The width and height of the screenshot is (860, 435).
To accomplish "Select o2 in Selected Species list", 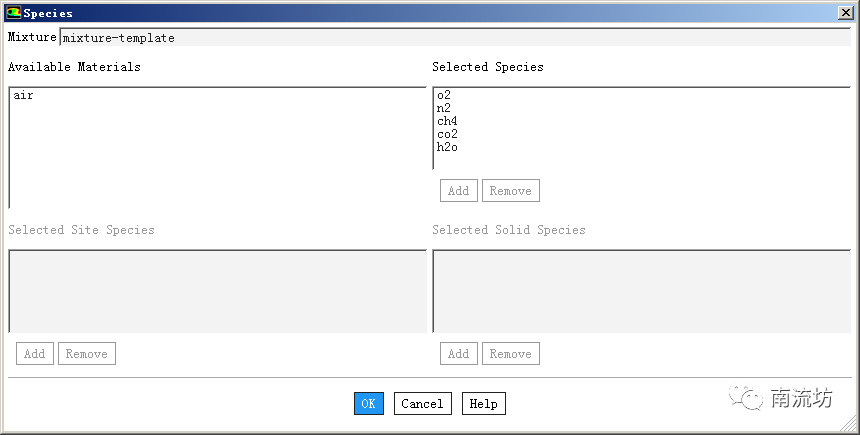I will coord(444,96).
